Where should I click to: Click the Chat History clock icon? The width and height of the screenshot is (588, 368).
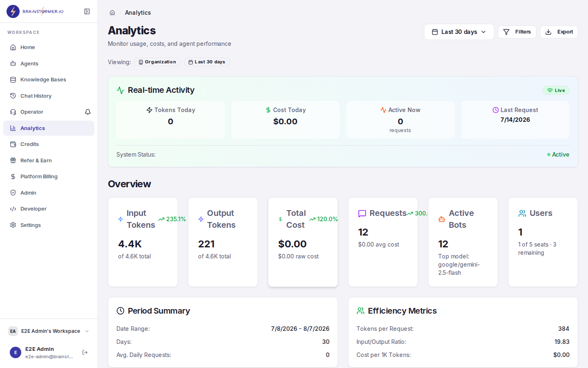13,96
